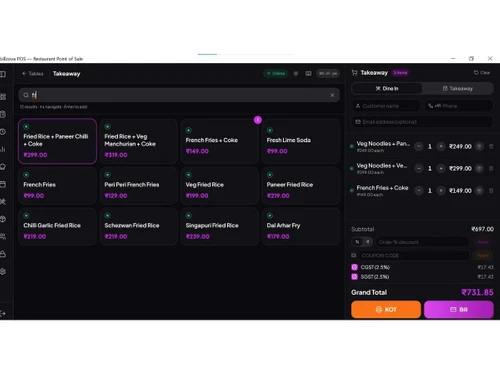Click the logout icon at sidebar bottom
This screenshot has height=375, width=500.
(3, 313)
